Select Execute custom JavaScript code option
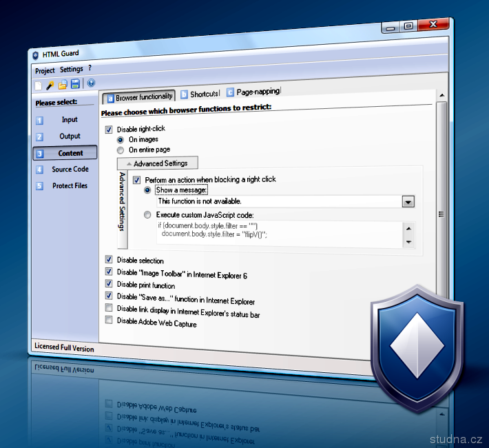Viewport: 489px width, 448px height. [147, 215]
